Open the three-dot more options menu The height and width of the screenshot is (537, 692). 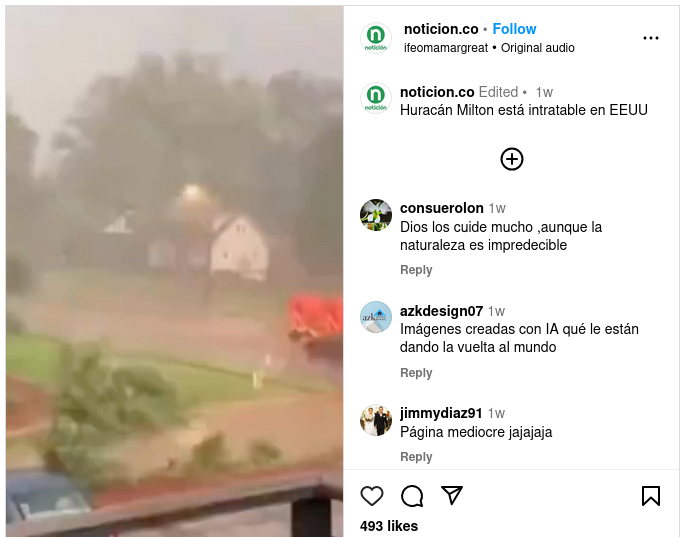click(651, 38)
